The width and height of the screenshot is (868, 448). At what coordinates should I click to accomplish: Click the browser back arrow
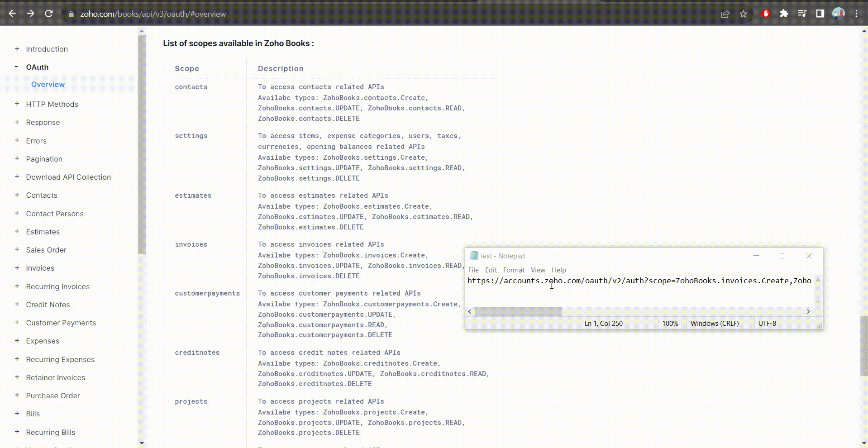(13, 14)
